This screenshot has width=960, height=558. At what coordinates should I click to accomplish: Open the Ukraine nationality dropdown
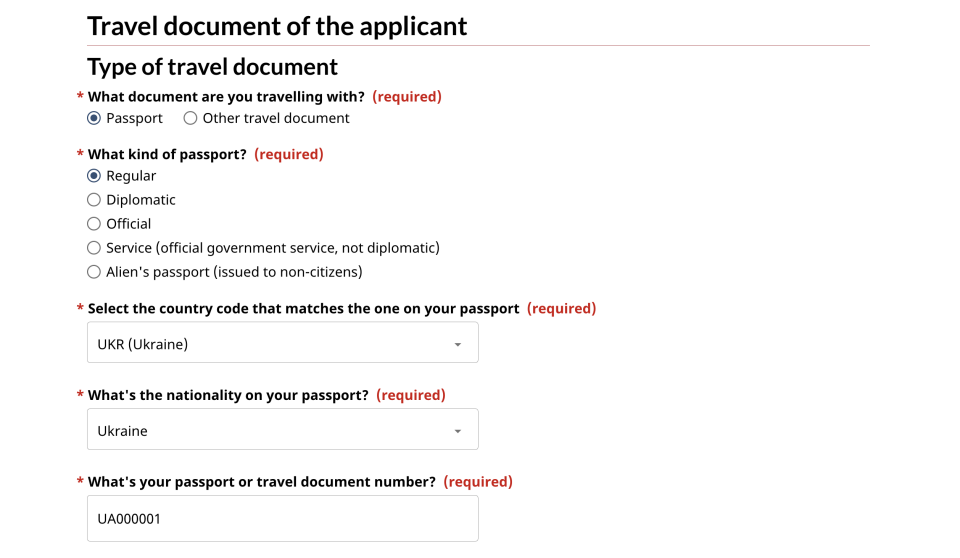tap(283, 429)
